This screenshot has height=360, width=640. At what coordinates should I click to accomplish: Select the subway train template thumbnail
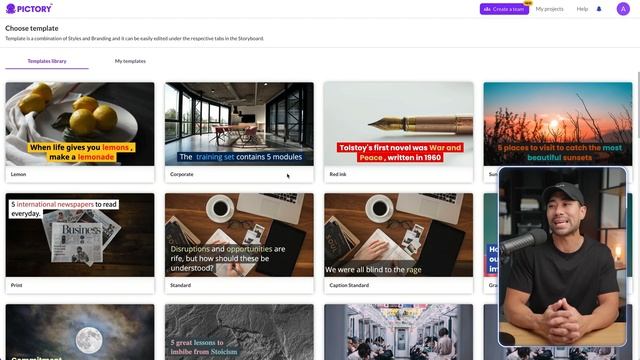point(399,332)
